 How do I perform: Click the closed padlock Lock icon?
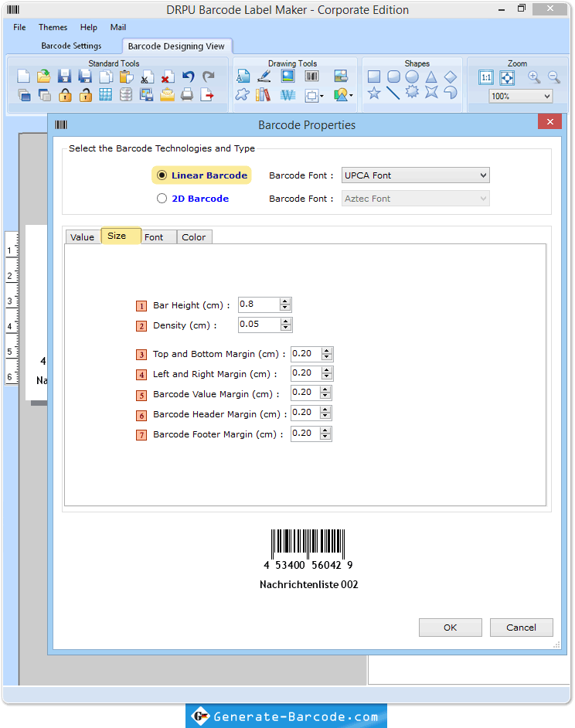[65, 95]
